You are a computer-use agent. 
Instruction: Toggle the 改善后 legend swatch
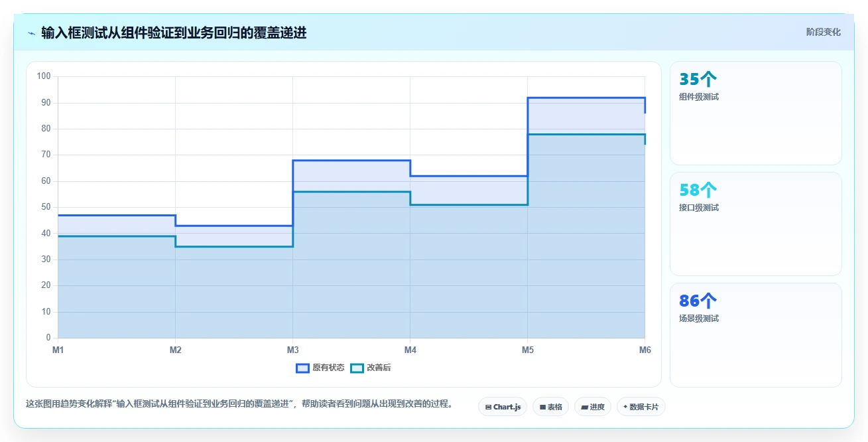pos(357,368)
